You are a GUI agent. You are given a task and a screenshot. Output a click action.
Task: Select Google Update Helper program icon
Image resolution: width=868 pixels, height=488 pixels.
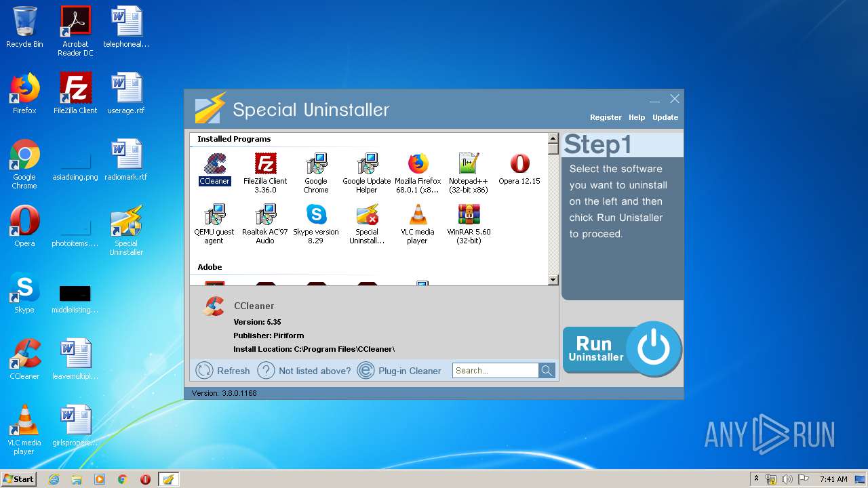[367, 173]
